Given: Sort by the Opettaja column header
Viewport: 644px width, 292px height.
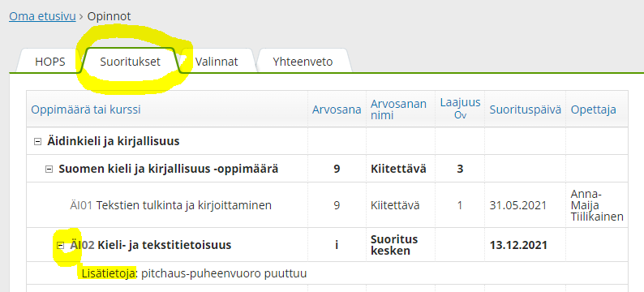Looking at the screenshot, I should tap(593, 109).
